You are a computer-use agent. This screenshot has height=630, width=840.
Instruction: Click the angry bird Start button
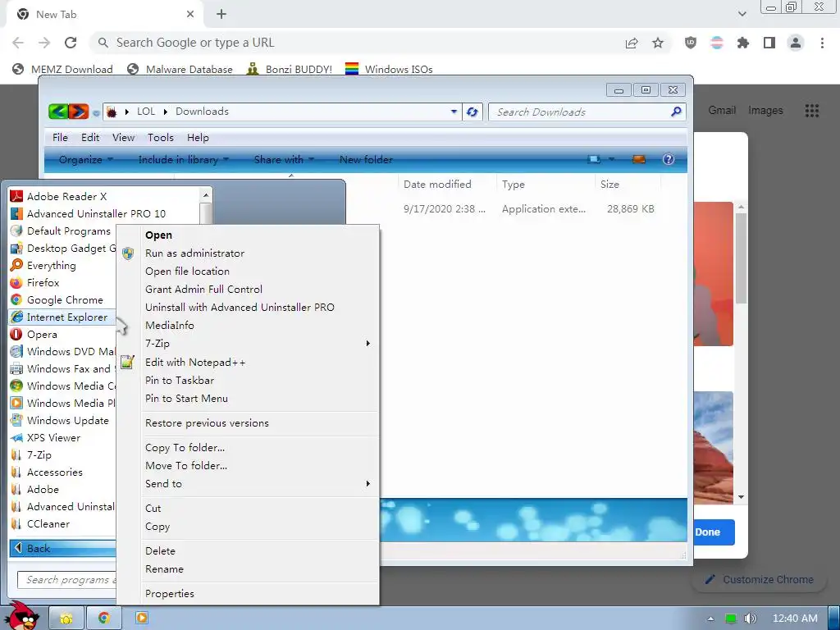(x=22, y=616)
